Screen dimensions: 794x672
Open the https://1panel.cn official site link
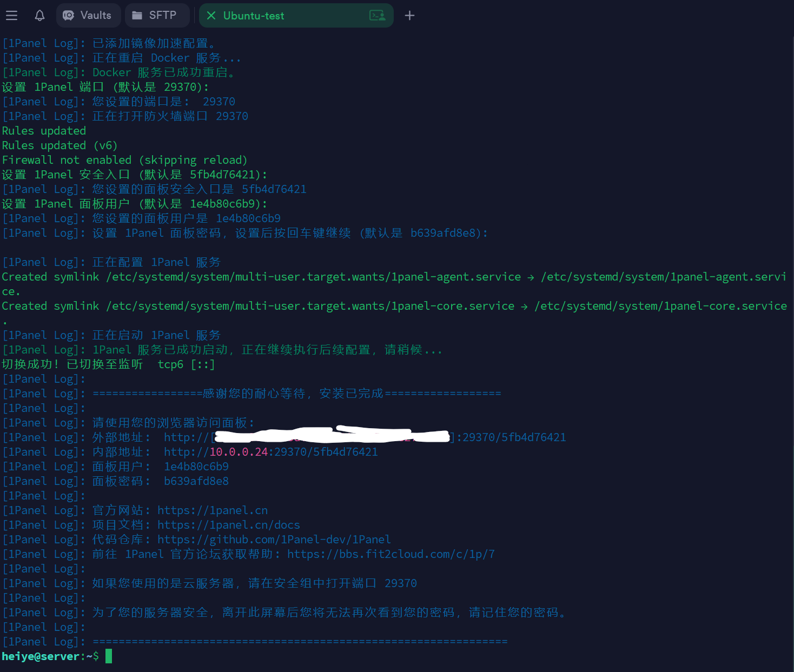(212, 510)
